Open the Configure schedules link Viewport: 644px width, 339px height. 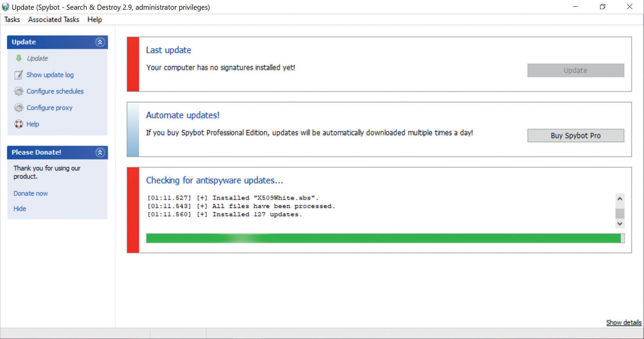[55, 91]
